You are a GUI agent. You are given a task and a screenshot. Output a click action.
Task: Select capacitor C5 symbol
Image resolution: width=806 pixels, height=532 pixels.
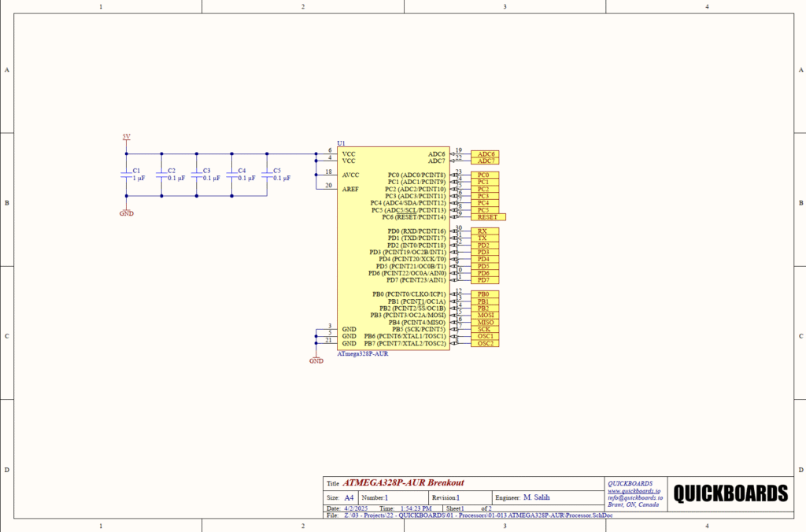click(266, 174)
